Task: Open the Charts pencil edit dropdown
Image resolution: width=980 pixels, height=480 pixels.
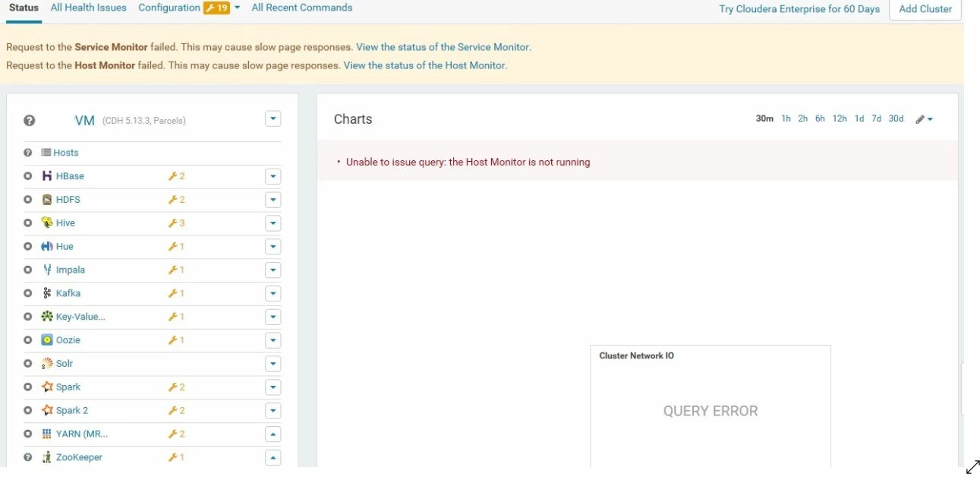Action: pyautogui.click(x=924, y=119)
